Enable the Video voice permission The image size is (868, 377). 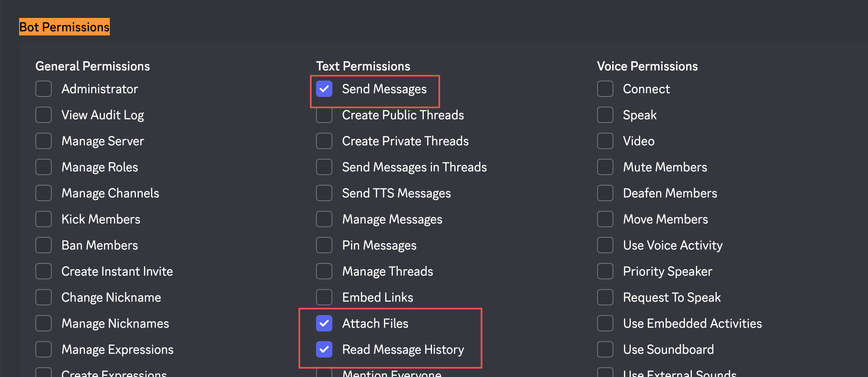[x=605, y=141]
